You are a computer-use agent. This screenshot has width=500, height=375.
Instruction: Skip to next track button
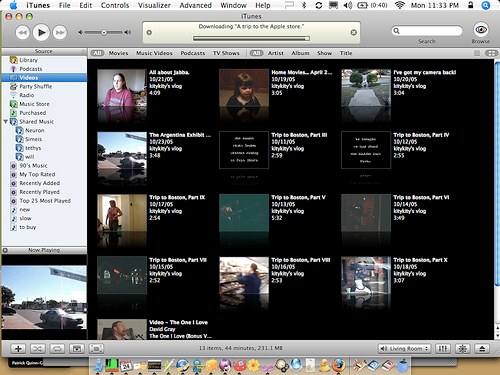point(60,32)
